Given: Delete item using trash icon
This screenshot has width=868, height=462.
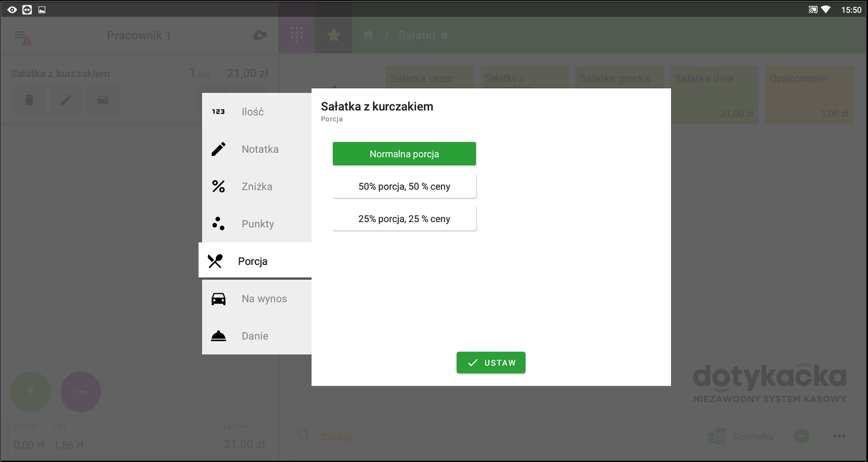Looking at the screenshot, I should [x=29, y=100].
